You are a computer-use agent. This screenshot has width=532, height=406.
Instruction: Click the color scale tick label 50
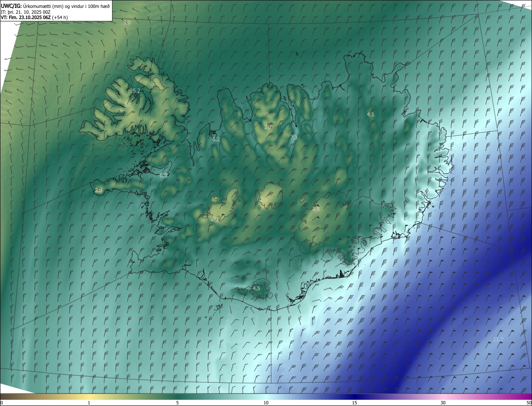[529, 403]
